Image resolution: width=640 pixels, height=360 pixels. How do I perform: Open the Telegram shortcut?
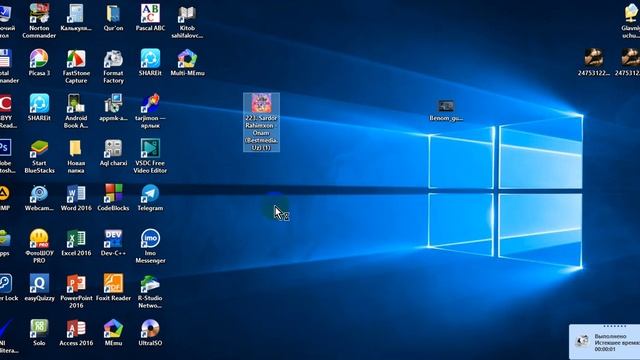pos(150,198)
